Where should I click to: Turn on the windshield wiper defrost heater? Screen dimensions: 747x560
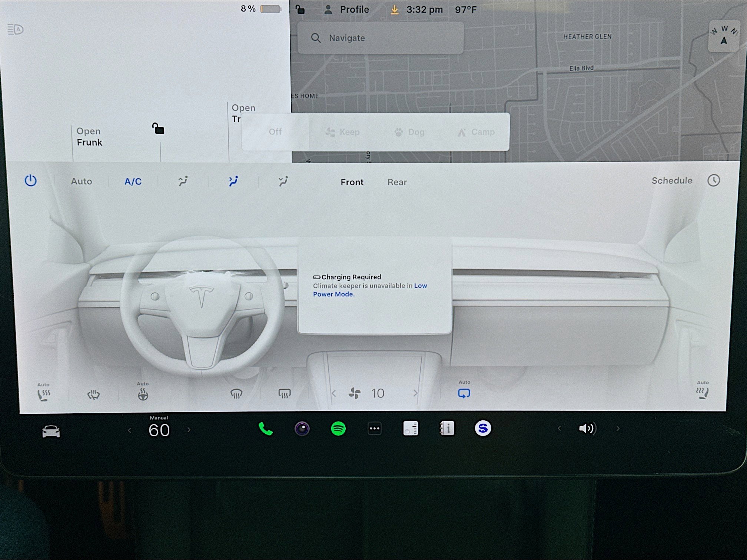(x=93, y=395)
